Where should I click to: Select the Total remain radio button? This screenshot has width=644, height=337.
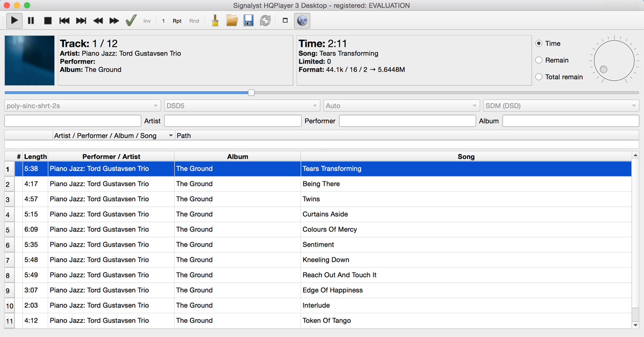(x=539, y=77)
